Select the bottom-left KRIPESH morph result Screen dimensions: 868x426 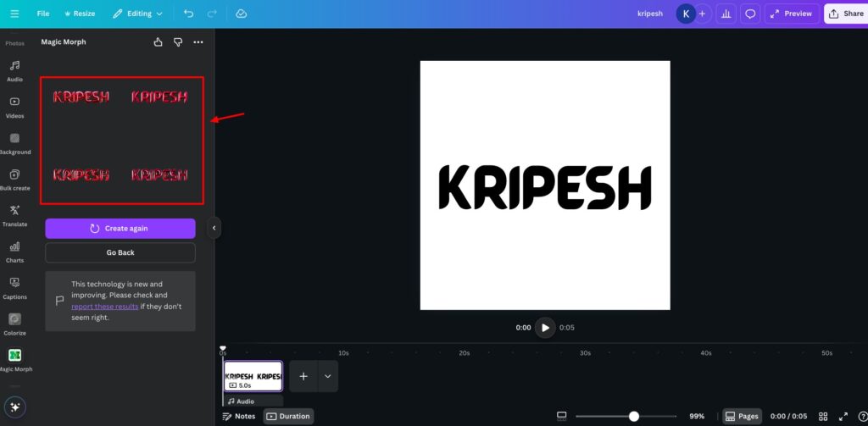click(81, 175)
